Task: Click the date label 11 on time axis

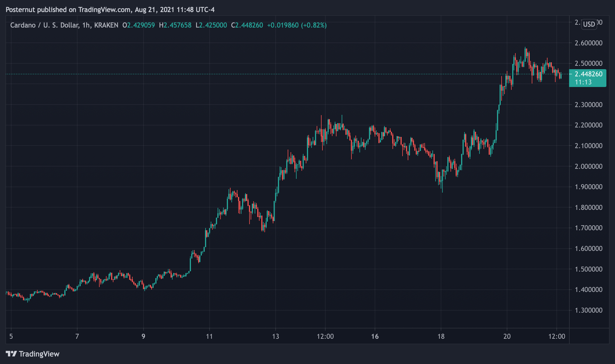Action: (209, 336)
